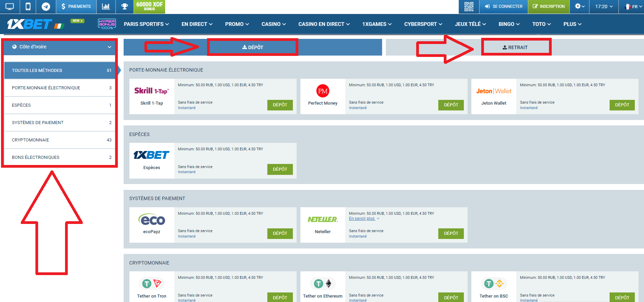Click Dépôt button for Perfect Money

(451, 105)
